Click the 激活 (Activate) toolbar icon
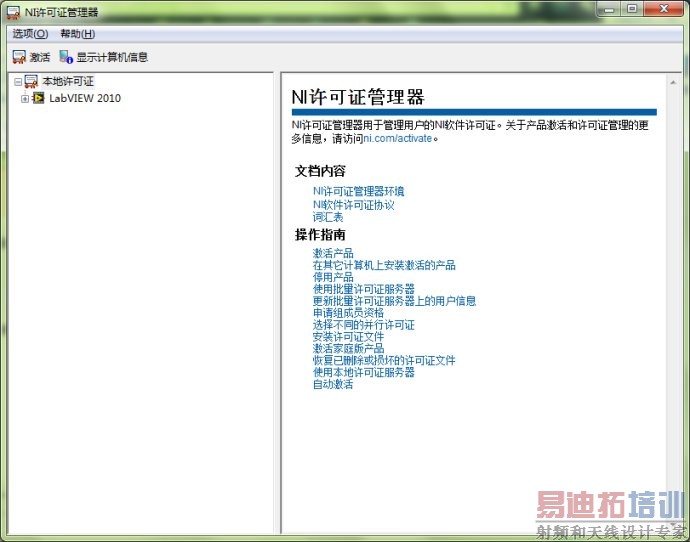 click(19, 57)
